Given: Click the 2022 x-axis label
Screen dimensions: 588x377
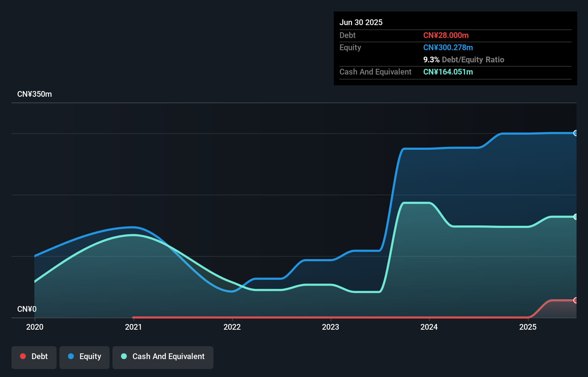Looking at the screenshot, I should pos(232,327).
